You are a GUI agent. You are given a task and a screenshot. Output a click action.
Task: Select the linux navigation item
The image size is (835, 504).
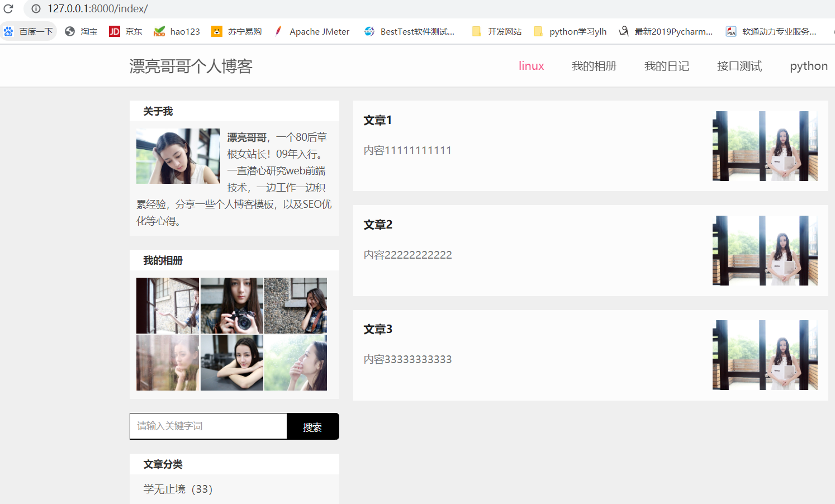(532, 66)
